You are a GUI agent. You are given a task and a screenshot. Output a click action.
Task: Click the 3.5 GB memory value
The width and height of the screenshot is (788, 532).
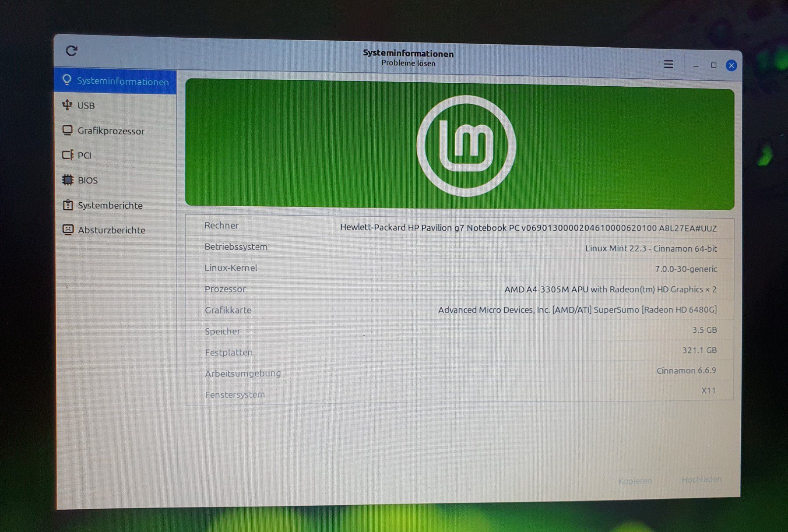coord(704,330)
